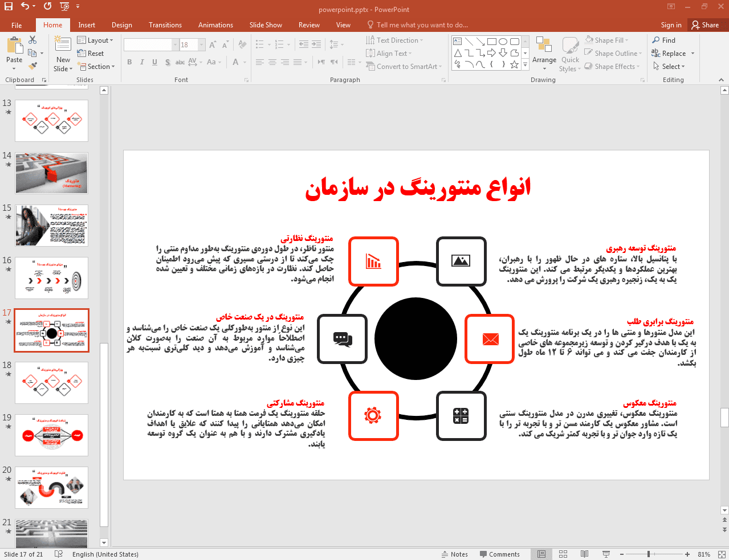The height and width of the screenshot is (560, 729).
Task: Increase list indent level icon
Action: pyautogui.click(x=316, y=44)
